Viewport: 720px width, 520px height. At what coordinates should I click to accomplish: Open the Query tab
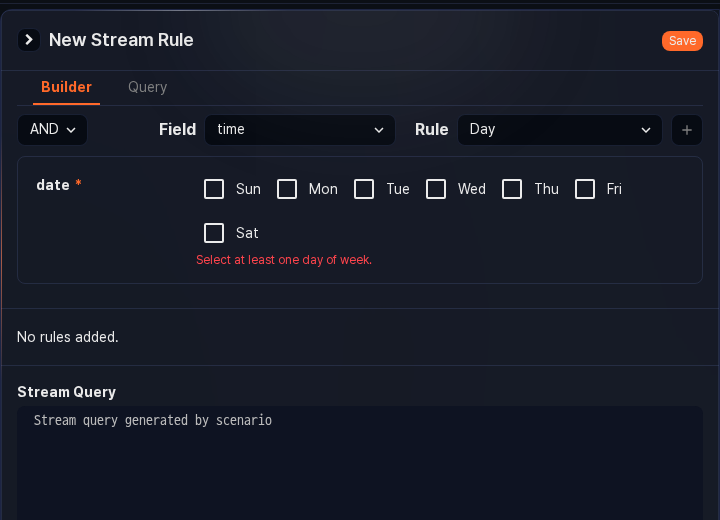point(147,88)
